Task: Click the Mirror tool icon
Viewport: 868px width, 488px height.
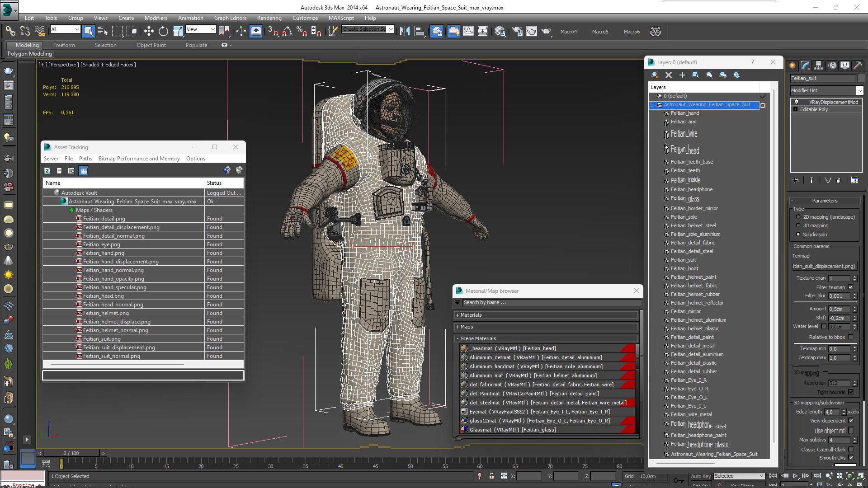Action: point(405,31)
